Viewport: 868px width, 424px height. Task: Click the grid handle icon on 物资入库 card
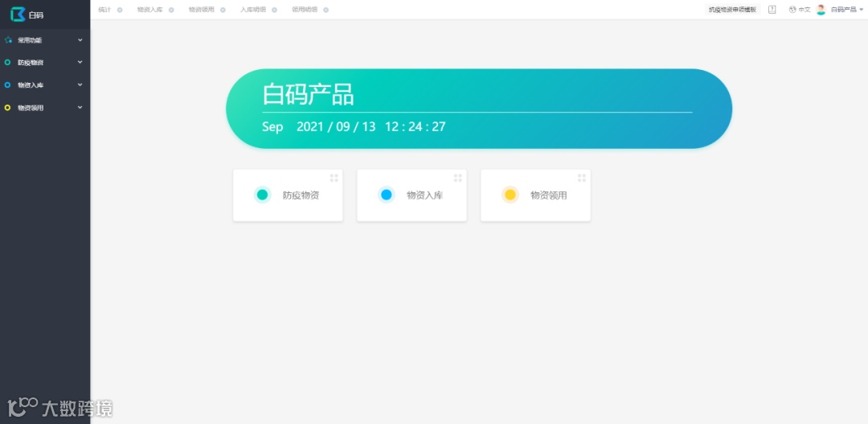[x=458, y=178]
